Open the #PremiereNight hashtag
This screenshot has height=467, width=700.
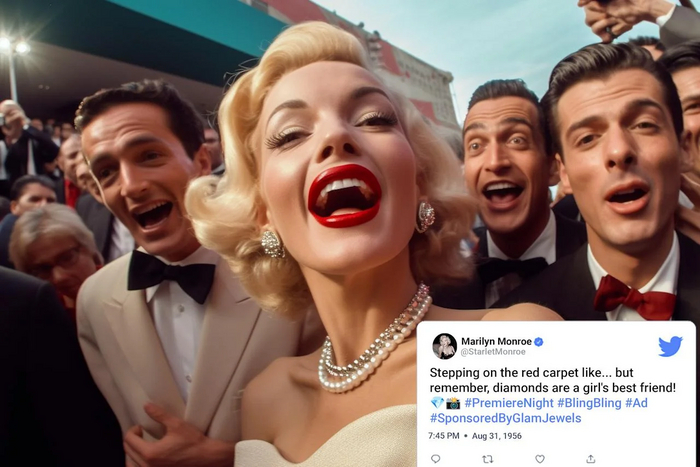508,403
